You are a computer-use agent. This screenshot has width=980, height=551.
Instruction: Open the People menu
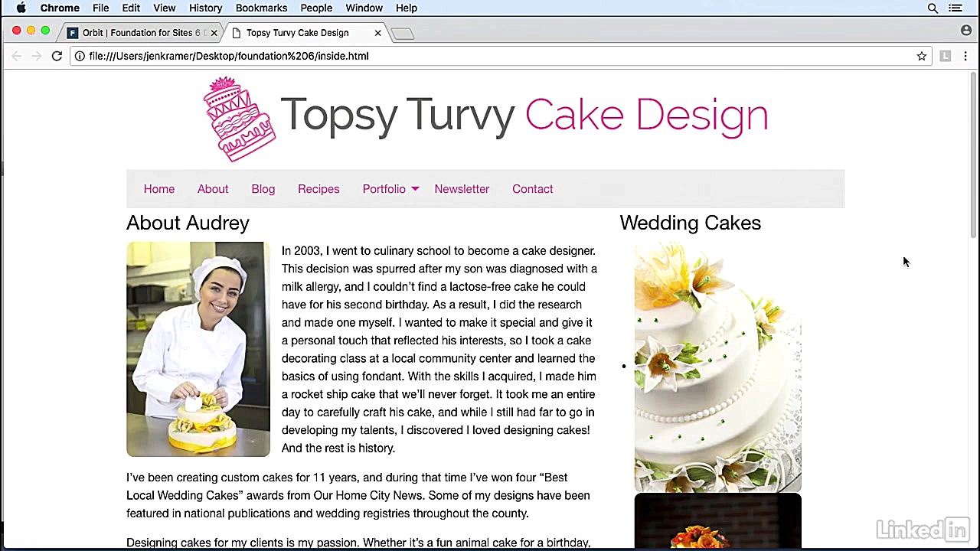(316, 8)
